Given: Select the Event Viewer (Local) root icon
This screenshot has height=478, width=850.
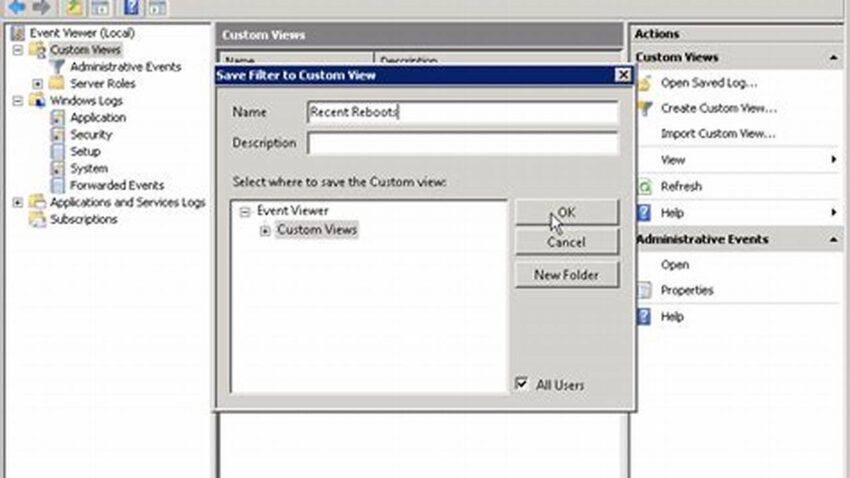Looking at the screenshot, I should tap(18, 33).
